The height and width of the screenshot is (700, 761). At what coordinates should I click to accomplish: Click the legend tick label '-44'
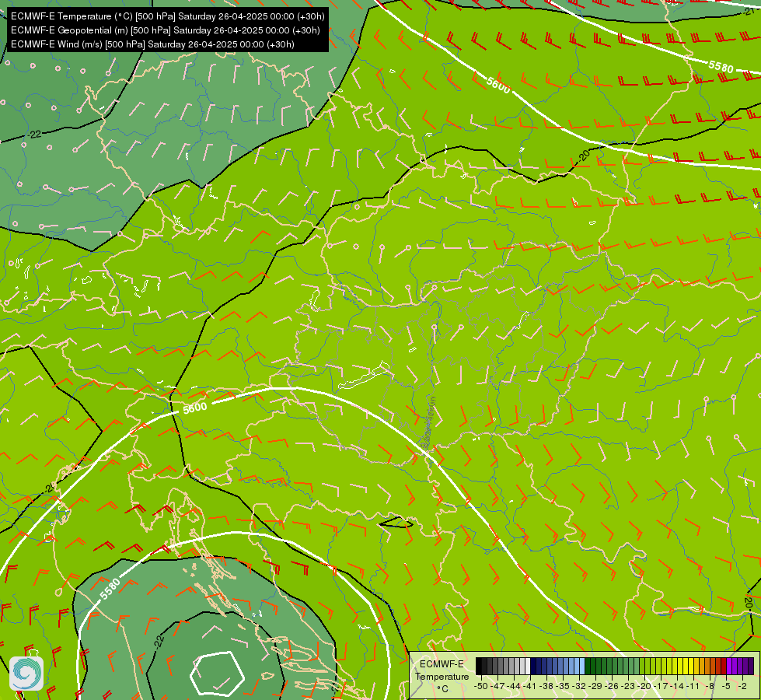coord(514,686)
